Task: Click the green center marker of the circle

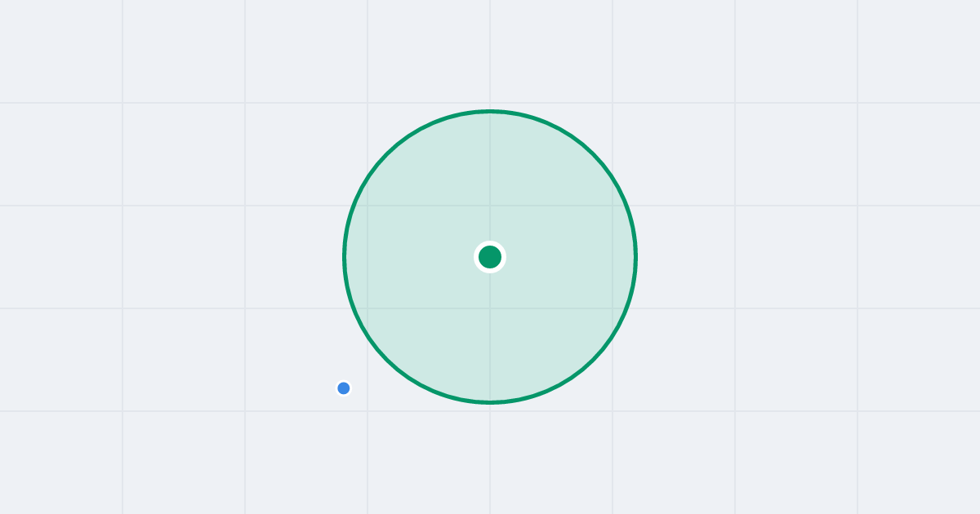Action: coord(490,257)
